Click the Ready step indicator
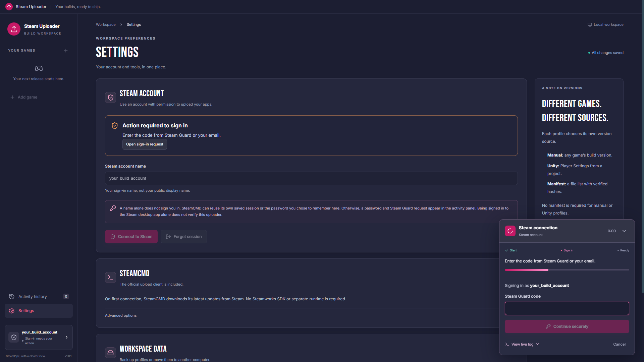The image size is (644, 362). pos(623,250)
